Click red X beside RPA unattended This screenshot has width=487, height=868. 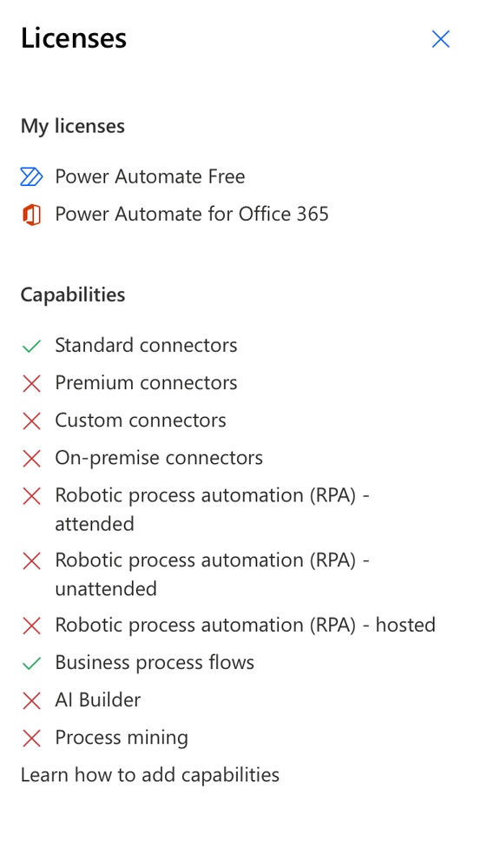pos(31,560)
